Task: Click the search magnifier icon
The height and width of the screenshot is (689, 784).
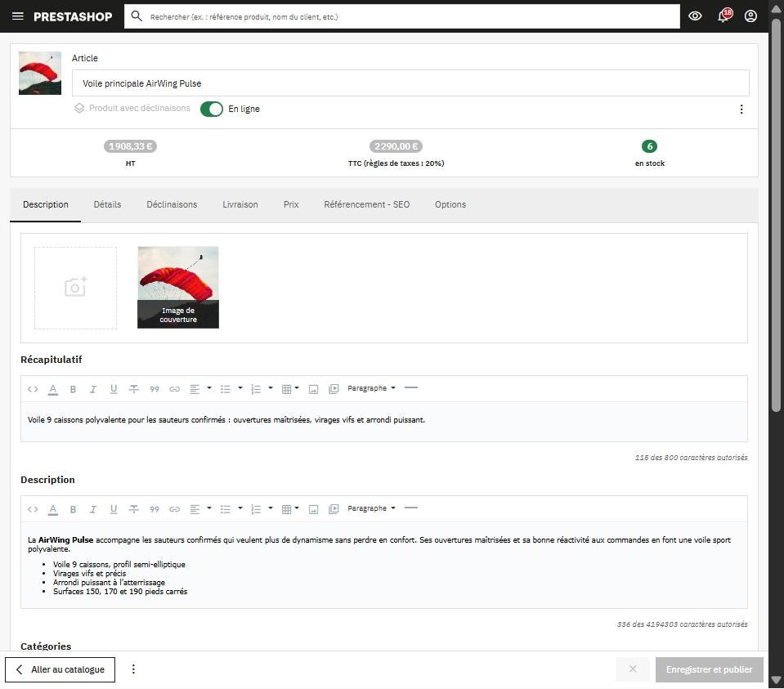Action: (x=137, y=16)
